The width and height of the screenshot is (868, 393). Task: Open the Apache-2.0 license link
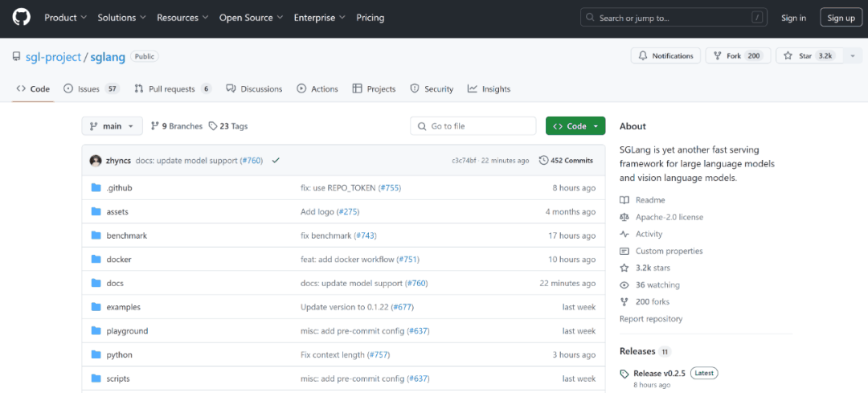(669, 217)
